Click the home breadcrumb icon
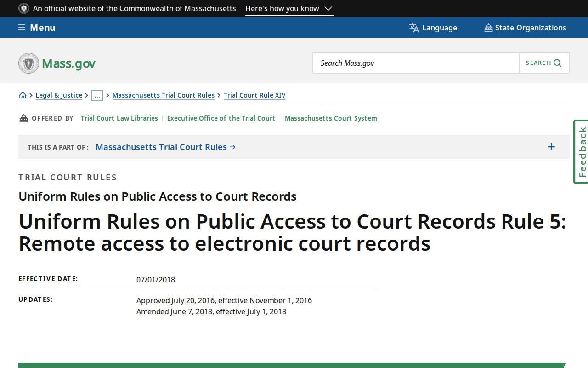This screenshot has width=588, height=368. click(x=23, y=95)
